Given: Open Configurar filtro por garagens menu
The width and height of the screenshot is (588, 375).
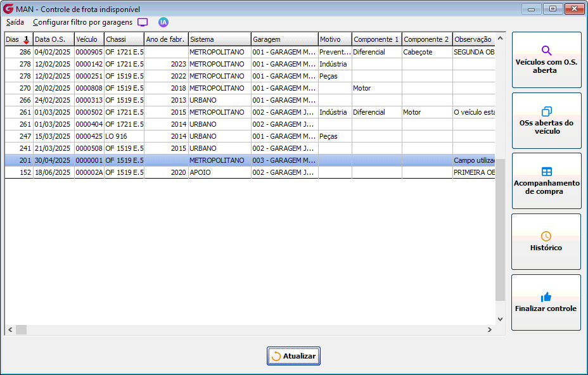Looking at the screenshot, I should (x=82, y=23).
